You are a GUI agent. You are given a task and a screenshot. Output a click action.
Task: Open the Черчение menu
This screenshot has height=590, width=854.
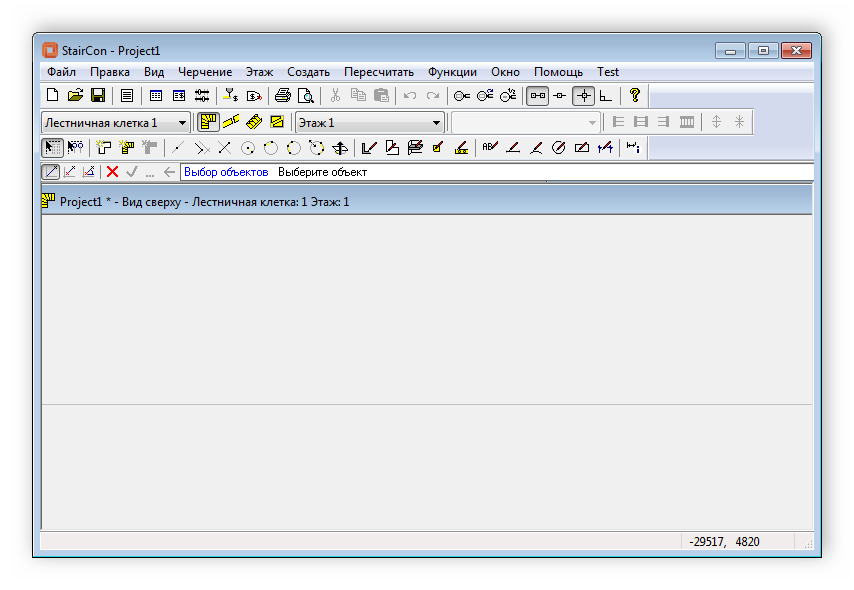205,72
